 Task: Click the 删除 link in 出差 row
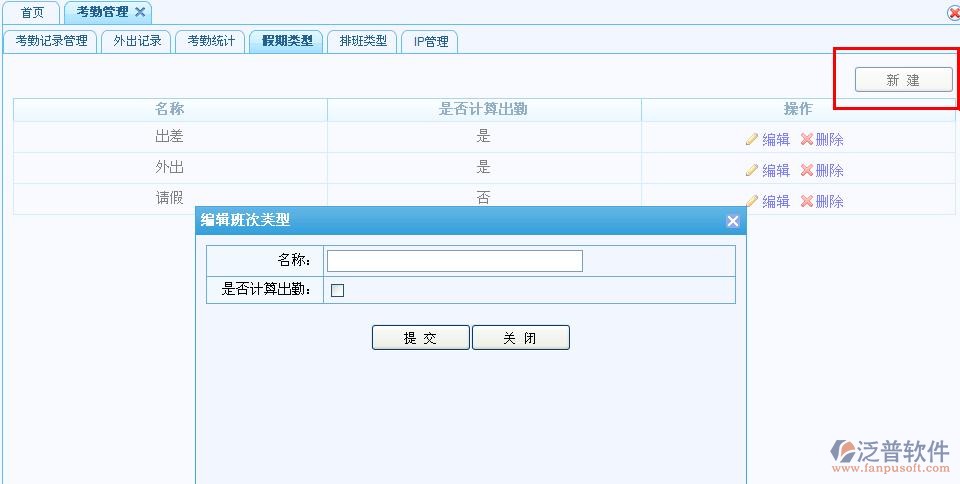pos(830,140)
